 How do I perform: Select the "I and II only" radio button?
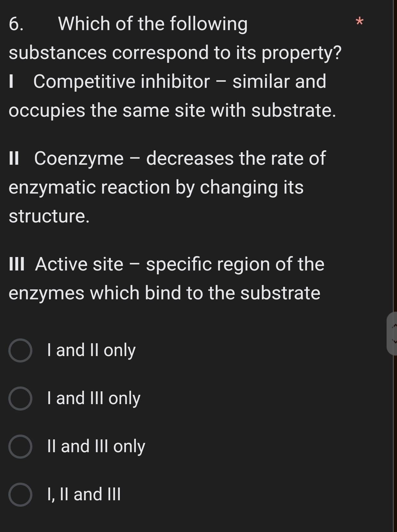click(20, 350)
